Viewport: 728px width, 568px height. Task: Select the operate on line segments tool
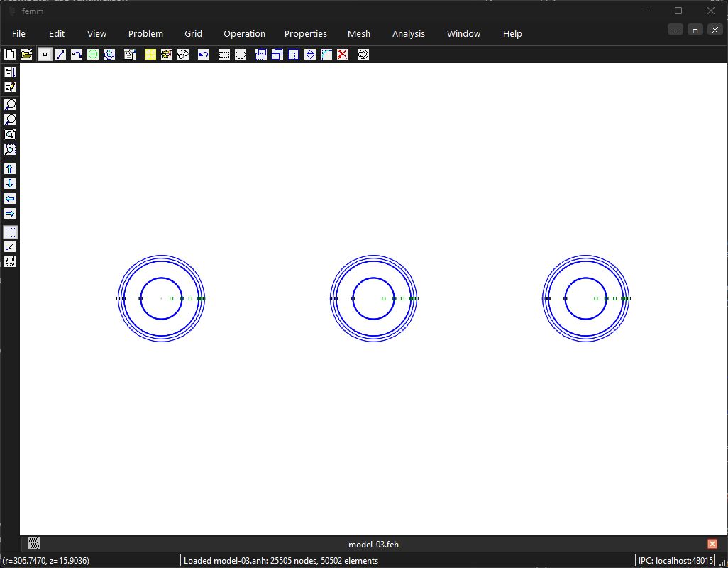pyautogui.click(x=60, y=55)
